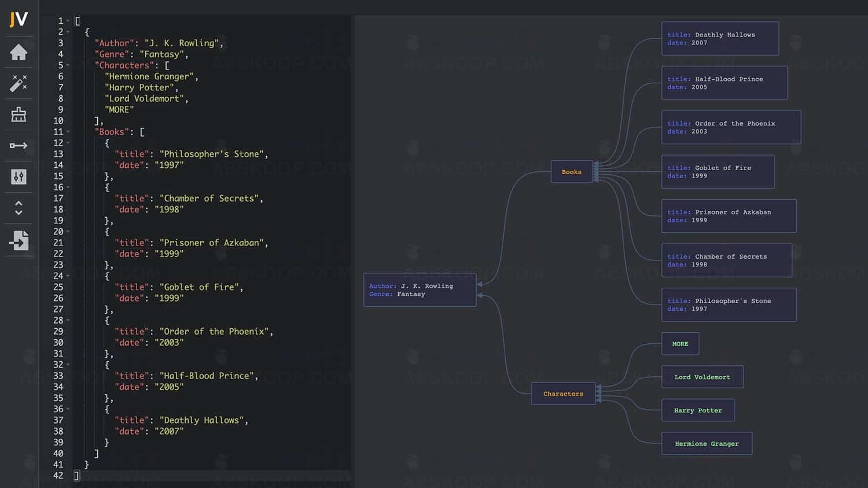Click "Fantasy" value on line 4
868x488 pixels.
pos(161,54)
